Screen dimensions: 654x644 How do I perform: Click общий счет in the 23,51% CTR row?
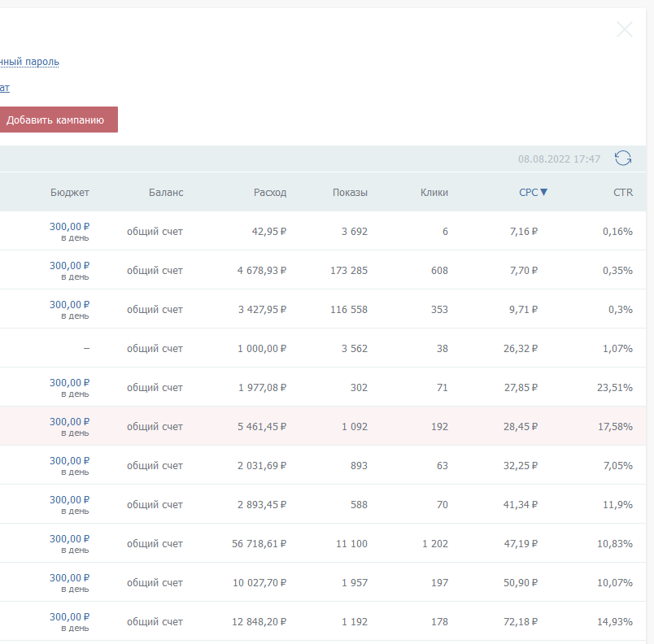pos(155,388)
